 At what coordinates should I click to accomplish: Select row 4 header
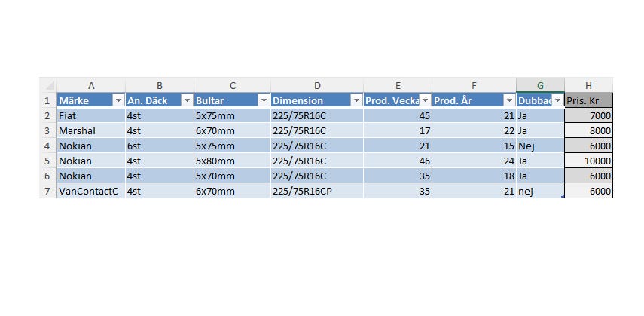[47, 146]
